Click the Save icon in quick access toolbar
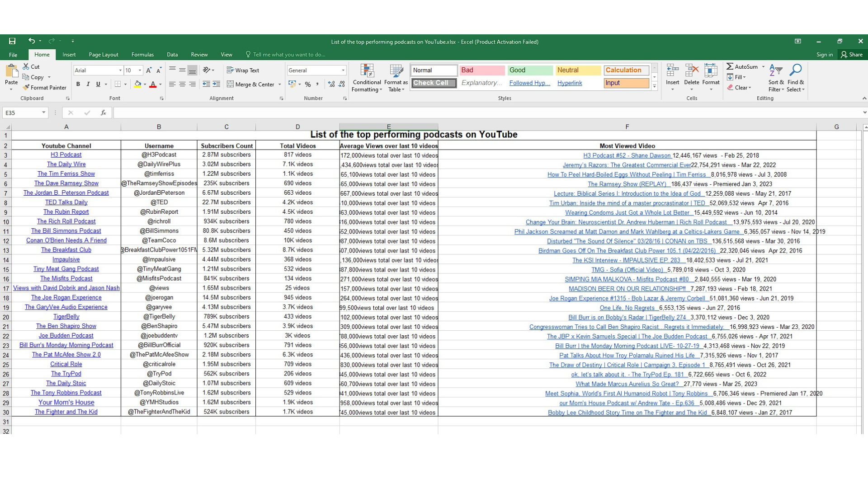 pos(12,41)
